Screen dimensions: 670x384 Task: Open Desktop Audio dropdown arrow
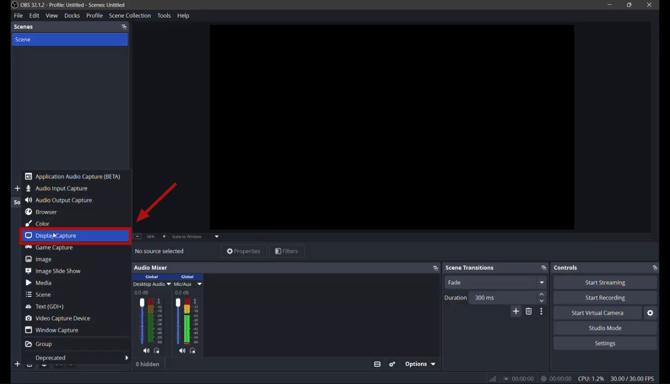click(168, 284)
